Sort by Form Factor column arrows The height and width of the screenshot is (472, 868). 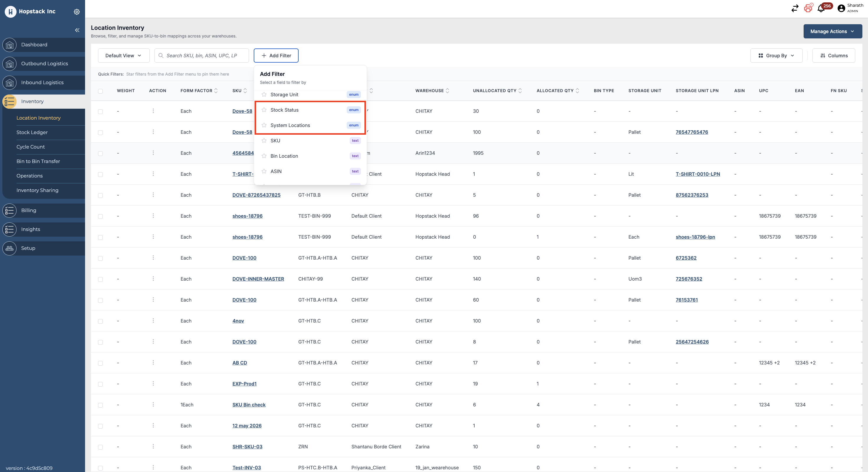[216, 91]
